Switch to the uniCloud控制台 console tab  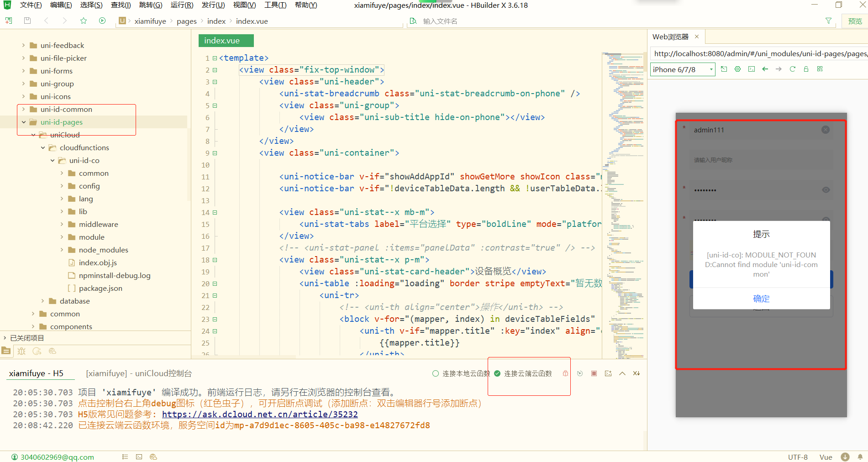[139, 373]
